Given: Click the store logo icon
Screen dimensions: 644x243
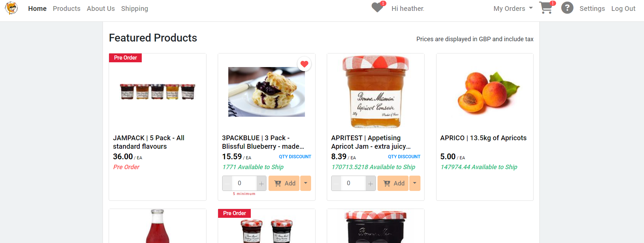Looking at the screenshot, I should 12,8.
